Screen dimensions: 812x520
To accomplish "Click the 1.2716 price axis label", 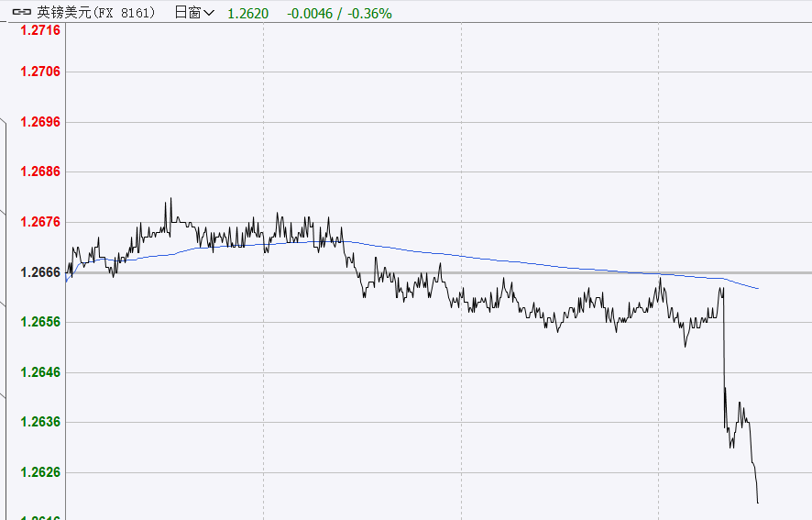I will [x=40, y=30].
